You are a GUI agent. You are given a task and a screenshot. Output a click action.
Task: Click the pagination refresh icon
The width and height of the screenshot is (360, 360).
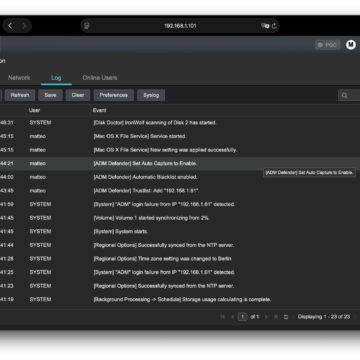(x=286, y=317)
